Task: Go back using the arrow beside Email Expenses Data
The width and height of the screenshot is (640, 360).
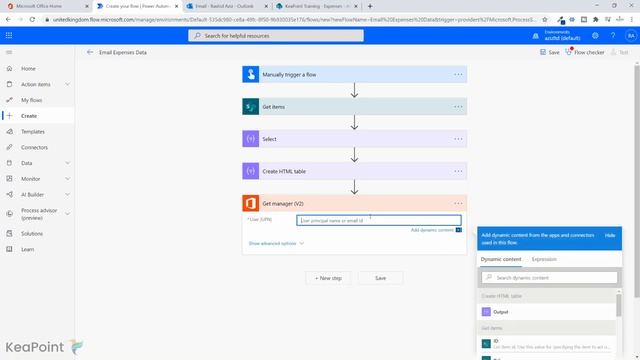Action: [90, 52]
